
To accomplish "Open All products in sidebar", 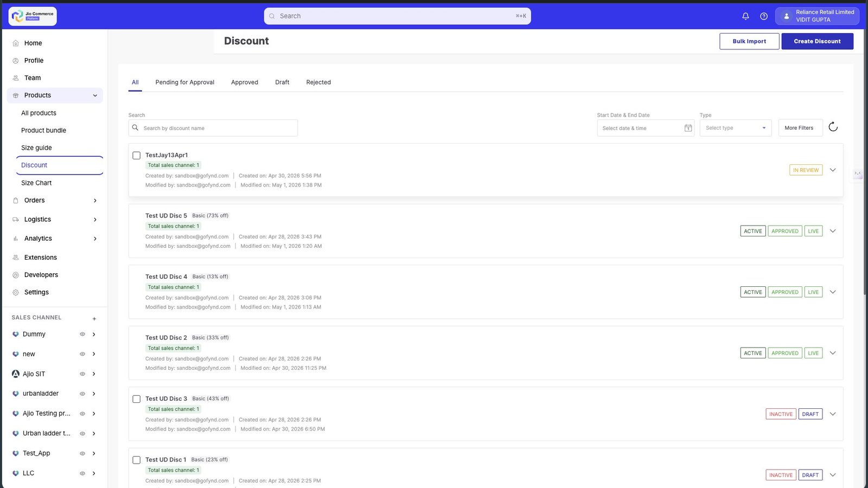I will tap(39, 113).
